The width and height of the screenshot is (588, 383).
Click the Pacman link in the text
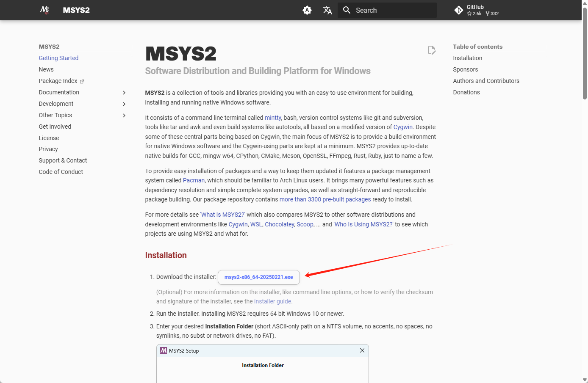tap(194, 180)
